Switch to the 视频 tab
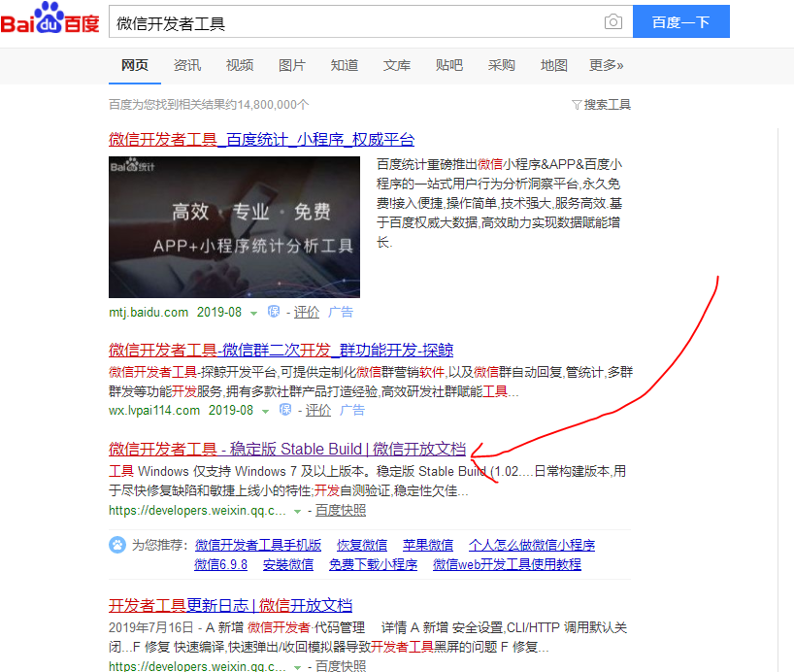The height and width of the screenshot is (672, 794). click(x=239, y=66)
